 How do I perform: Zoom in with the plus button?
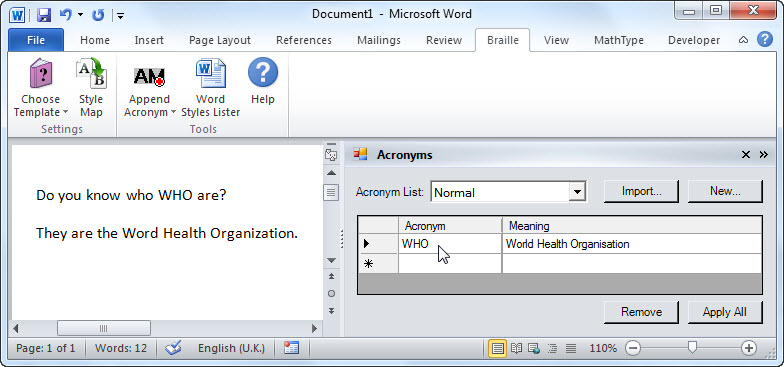748,348
